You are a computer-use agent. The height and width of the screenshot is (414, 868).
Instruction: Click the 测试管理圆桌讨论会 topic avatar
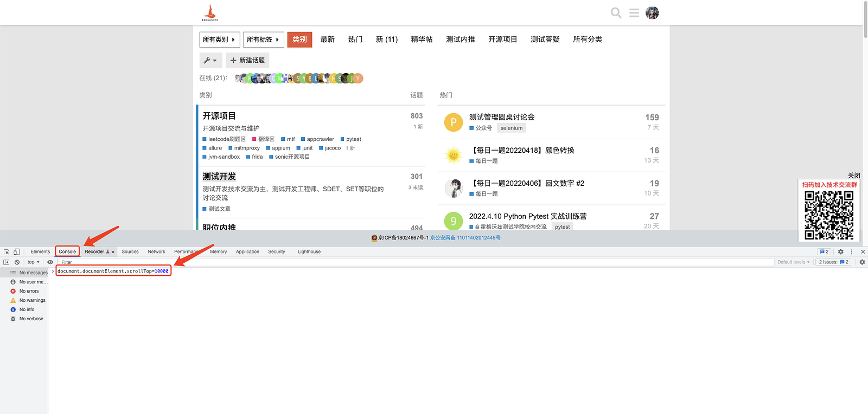click(x=454, y=122)
